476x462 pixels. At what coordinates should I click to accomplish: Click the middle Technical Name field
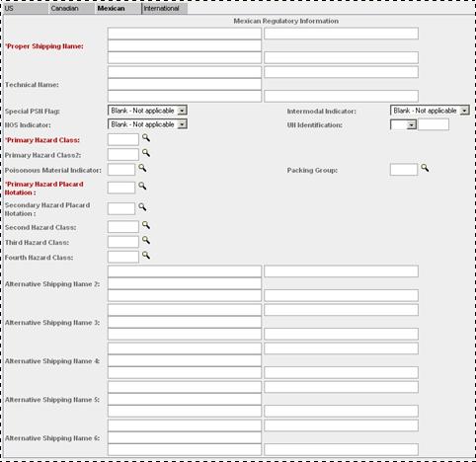(x=185, y=84)
